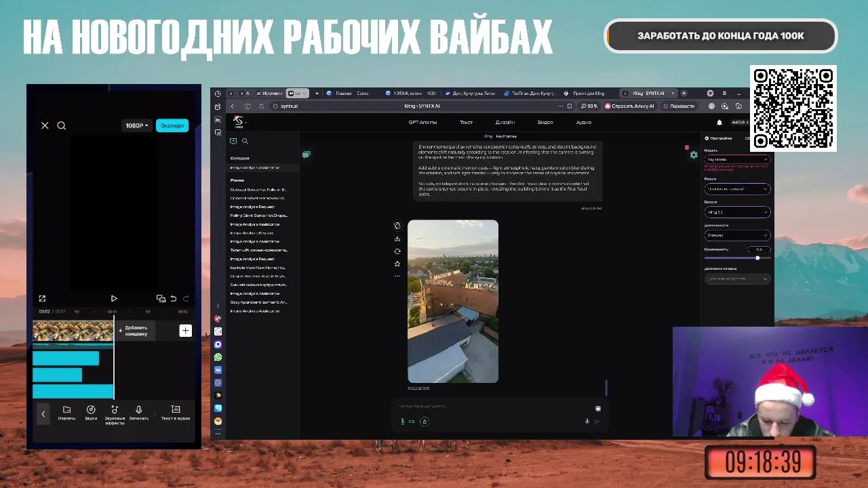Open the Версия Kling dropdown

click(737, 212)
